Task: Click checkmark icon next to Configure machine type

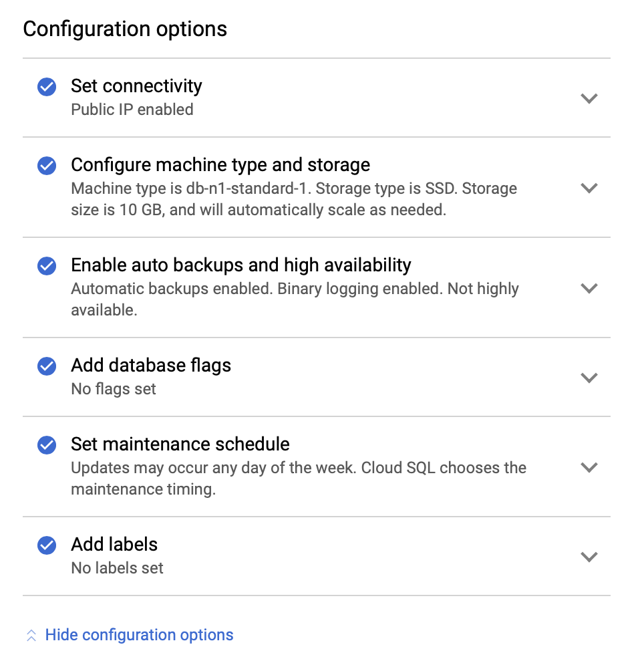Action: (x=47, y=165)
